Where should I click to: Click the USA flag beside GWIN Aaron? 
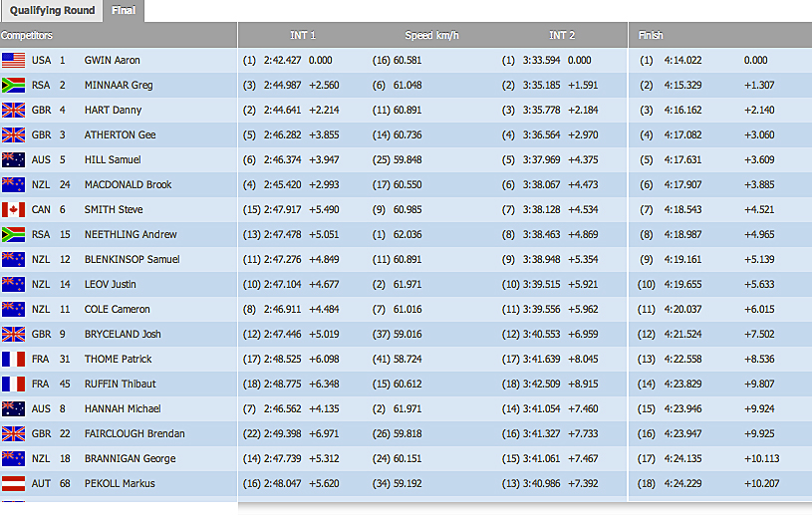(13, 60)
